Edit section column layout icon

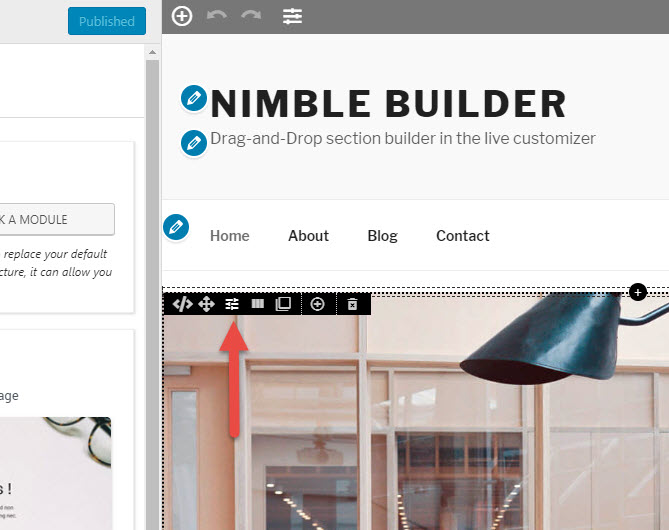(258, 304)
